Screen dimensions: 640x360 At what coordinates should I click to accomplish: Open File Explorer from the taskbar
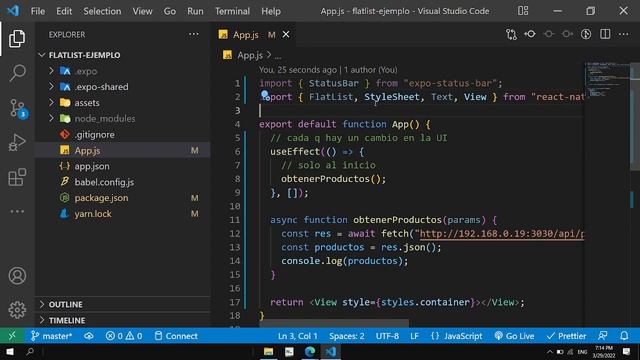point(268,351)
